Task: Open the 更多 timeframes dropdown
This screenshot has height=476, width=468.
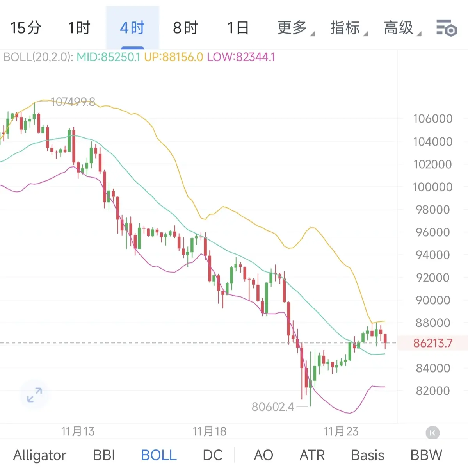Action: tap(295, 28)
